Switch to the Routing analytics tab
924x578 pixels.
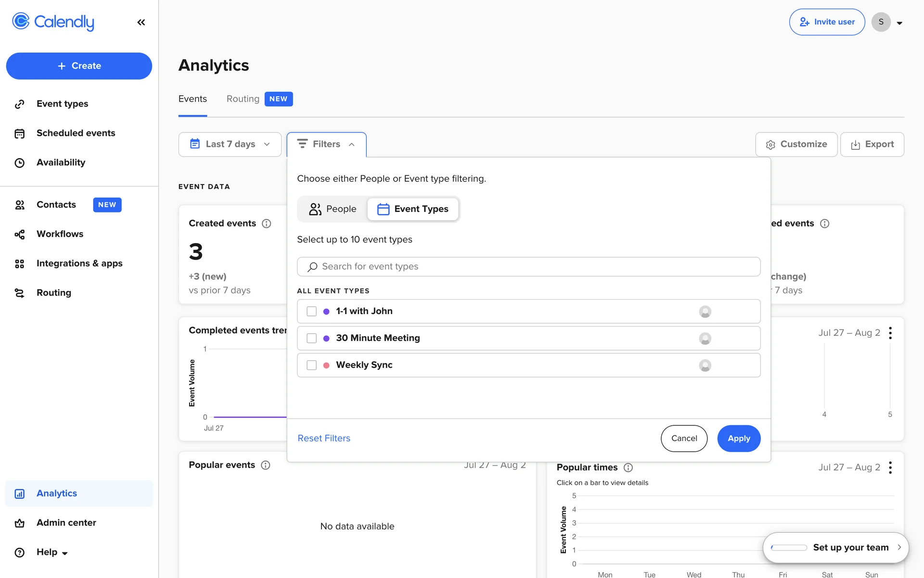[243, 99]
